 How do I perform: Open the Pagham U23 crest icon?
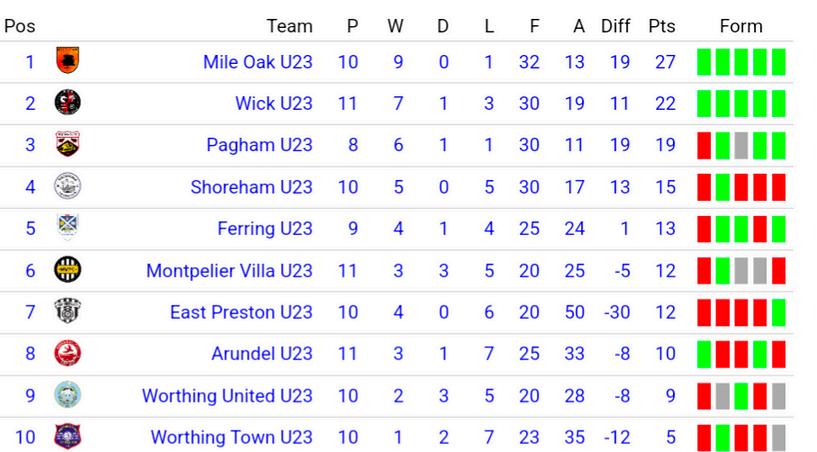pos(67,144)
